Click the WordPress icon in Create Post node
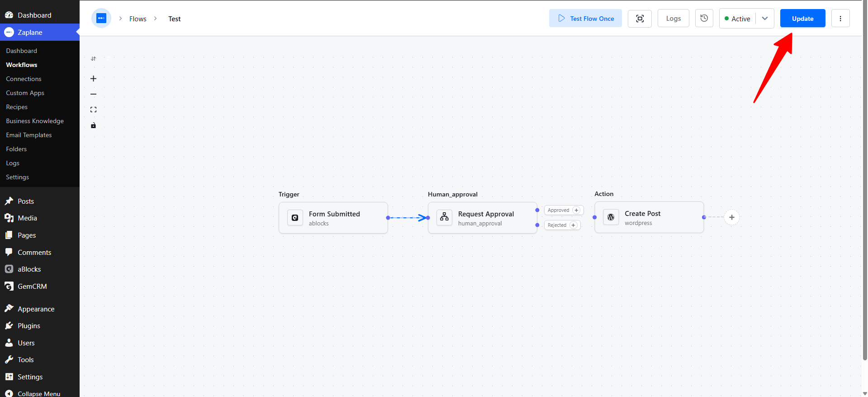 (611, 217)
